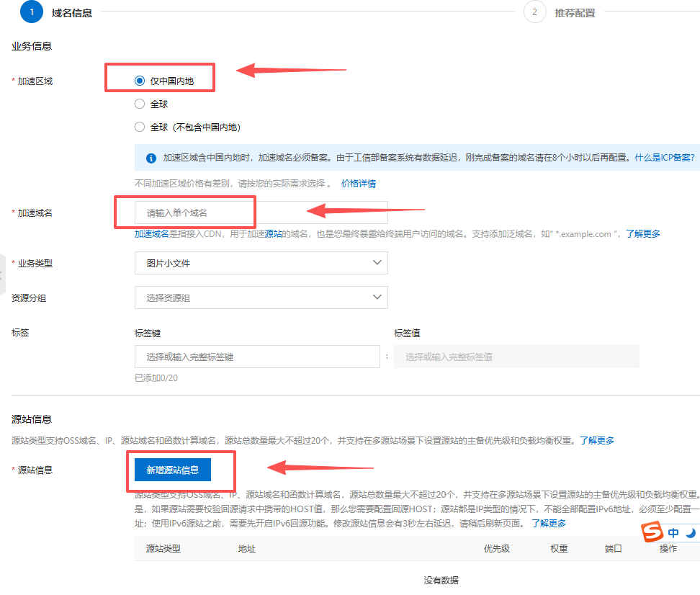Click the blue info icon in notice
Viewport: 700px width, 595px height.
coord(151,158)
